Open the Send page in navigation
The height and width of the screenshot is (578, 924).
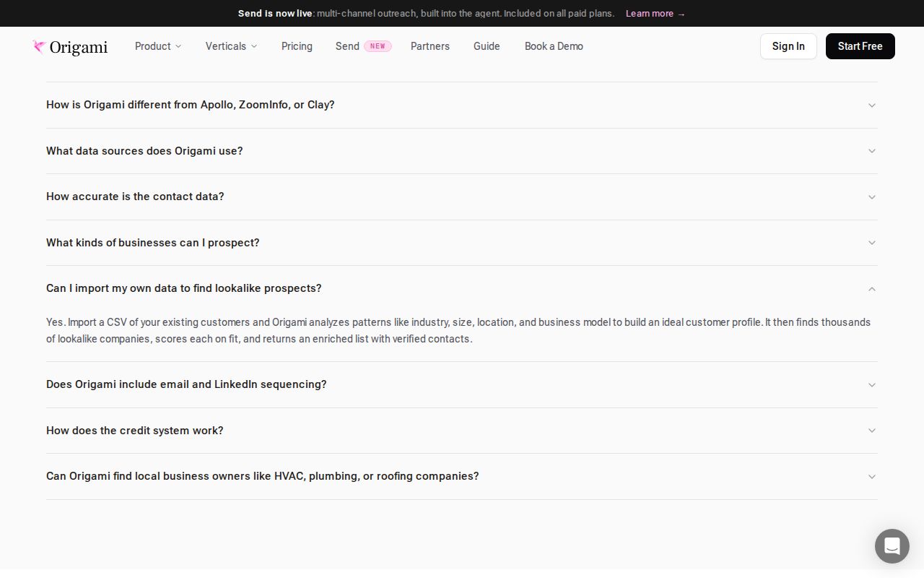click(x=347, y=46)
